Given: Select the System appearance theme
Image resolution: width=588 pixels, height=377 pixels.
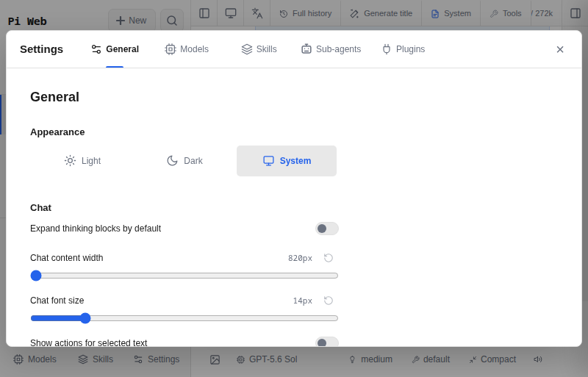Looking at the screenshot, I should [287, 161].
